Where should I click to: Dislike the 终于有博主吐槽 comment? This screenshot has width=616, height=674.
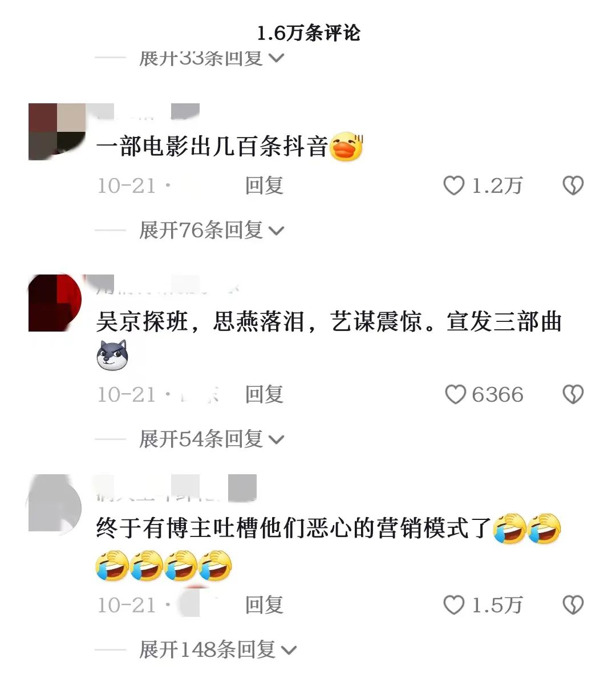pyautogui.click(x=573, y=605)
